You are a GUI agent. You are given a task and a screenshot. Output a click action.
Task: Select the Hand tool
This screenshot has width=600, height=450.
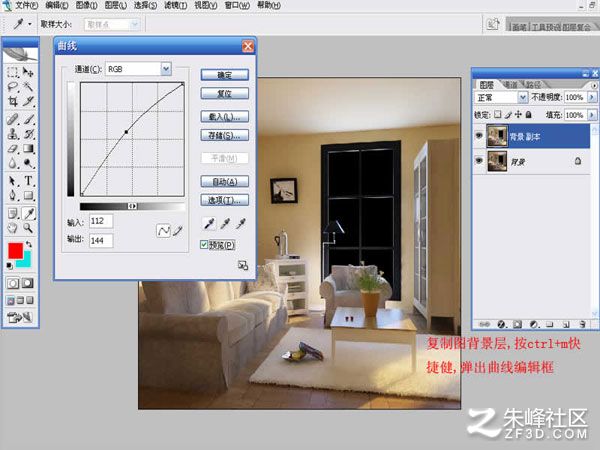point(13,228)
